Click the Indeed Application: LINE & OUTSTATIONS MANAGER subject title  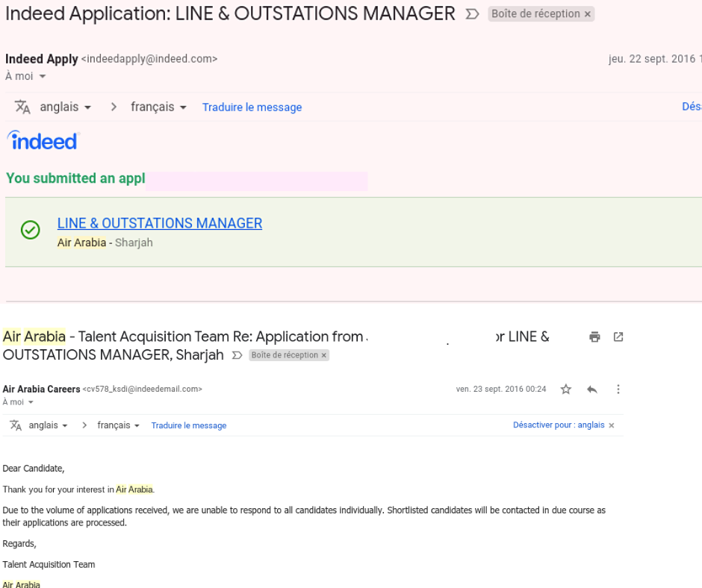click(230, 14)
